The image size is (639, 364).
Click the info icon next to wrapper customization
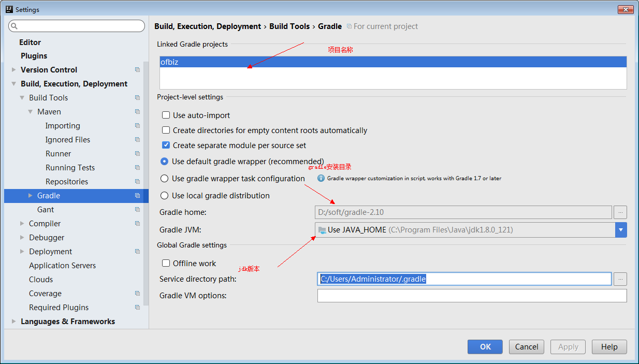coord(321,178)
